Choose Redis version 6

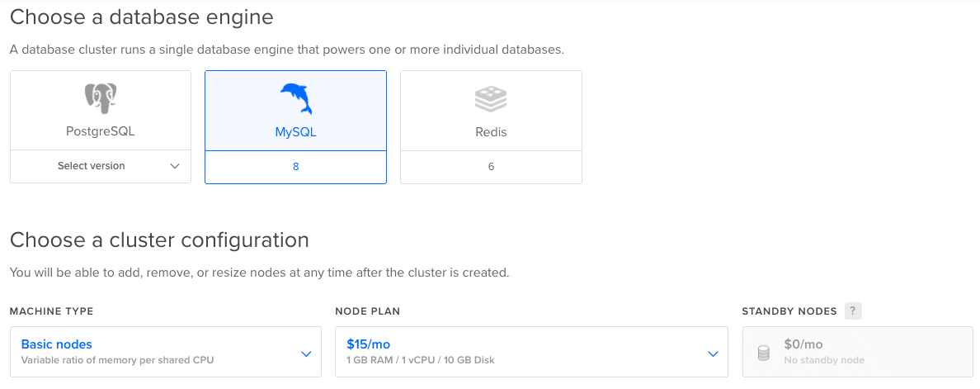(x=491, y=167)
